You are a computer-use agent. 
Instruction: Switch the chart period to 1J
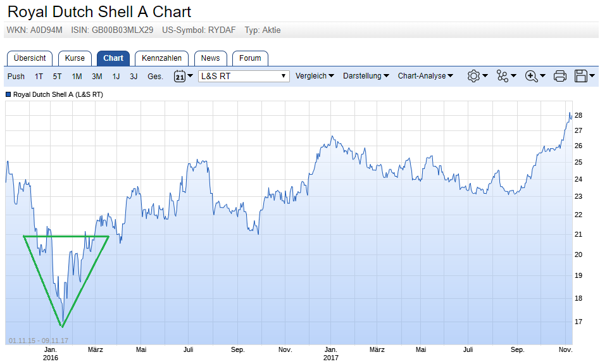116,76
